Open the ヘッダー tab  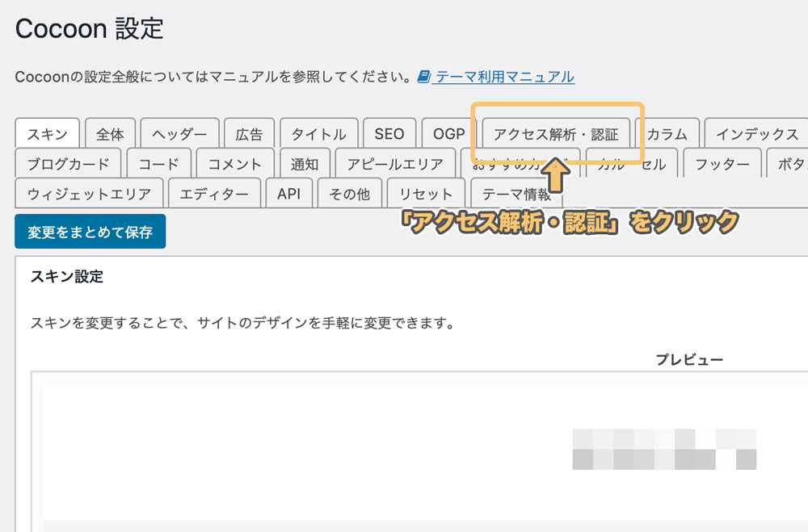[x=179, y=133]
